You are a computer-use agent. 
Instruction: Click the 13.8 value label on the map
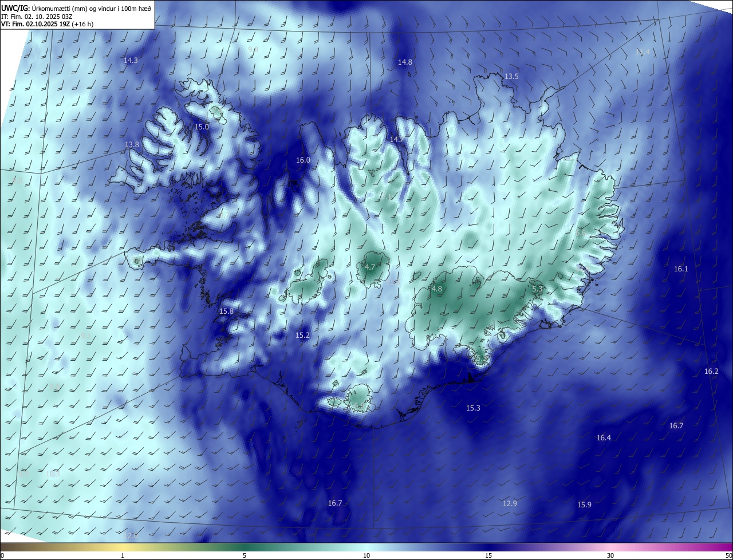point(132,145)
